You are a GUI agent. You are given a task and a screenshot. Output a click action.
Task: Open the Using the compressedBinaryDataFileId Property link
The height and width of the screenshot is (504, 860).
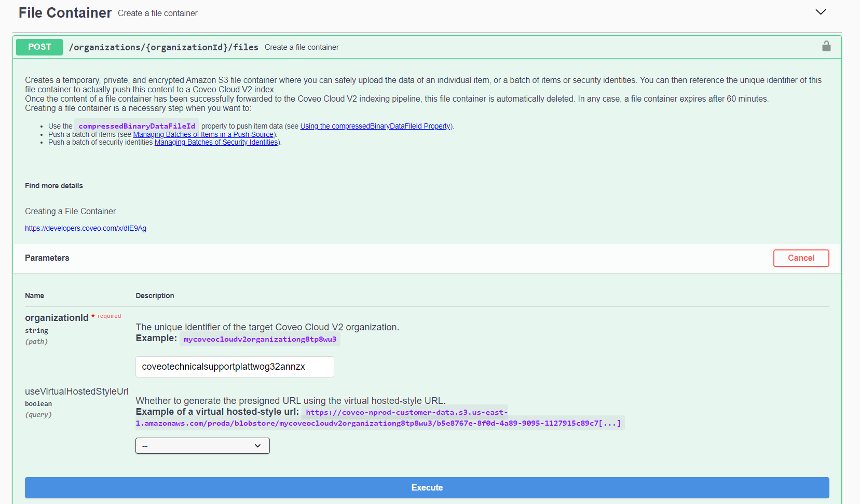(375, 126)
